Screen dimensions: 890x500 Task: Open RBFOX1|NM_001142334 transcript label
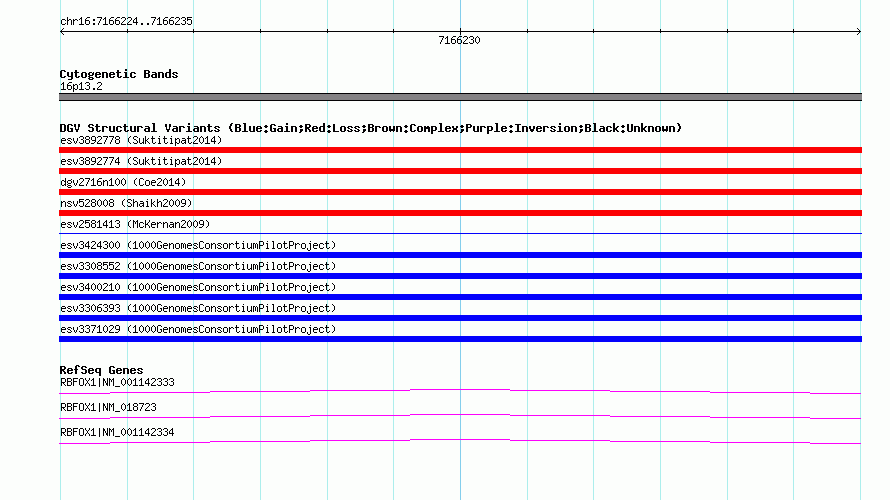click(x=117, y=432)
